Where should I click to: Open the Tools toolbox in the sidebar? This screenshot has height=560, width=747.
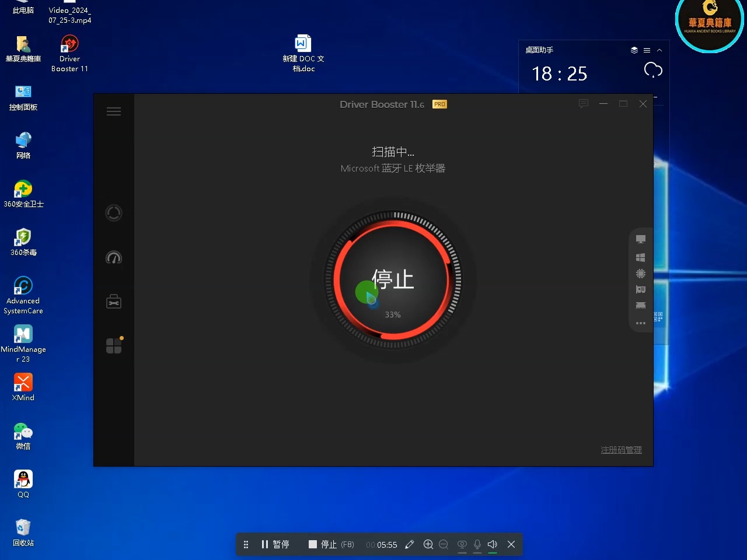114,302
